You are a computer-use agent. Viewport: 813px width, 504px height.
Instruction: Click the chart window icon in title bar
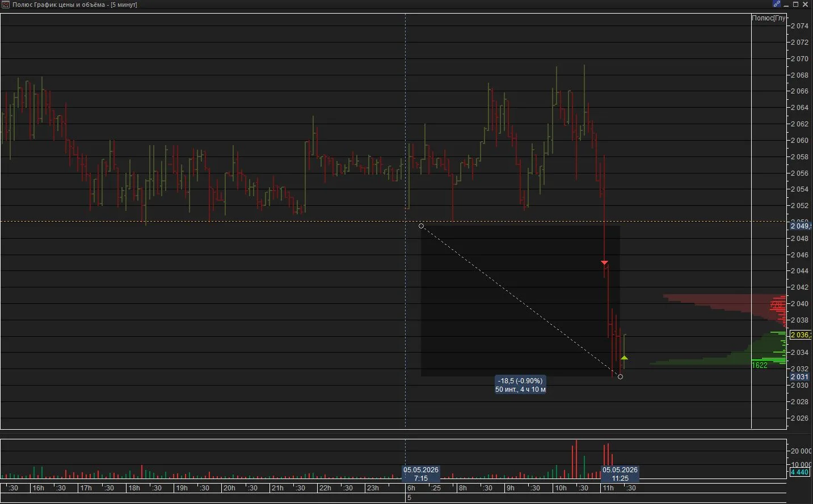[x=6, y=5]
